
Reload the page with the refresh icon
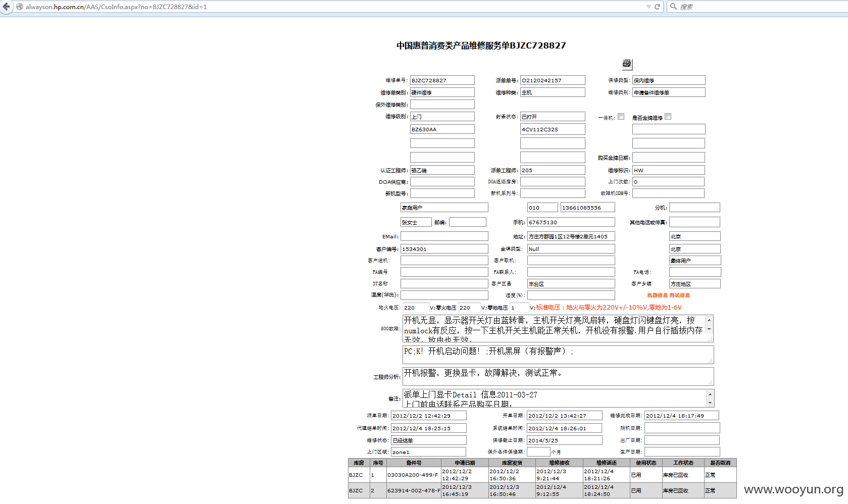(657, 7)
